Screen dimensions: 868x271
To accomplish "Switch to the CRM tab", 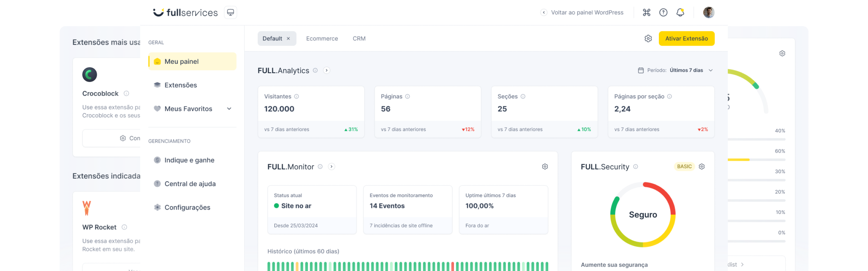I will click(359, 39).
